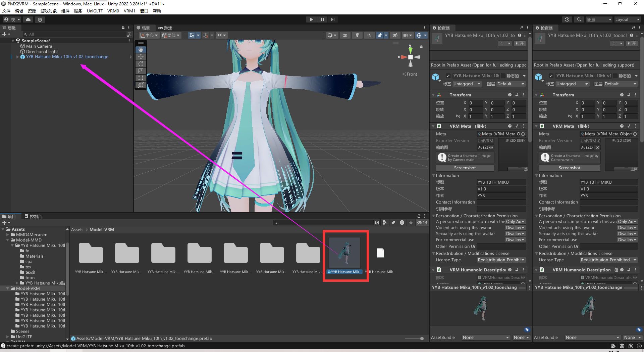Toggle scene lighting icon

click(357, 35)
